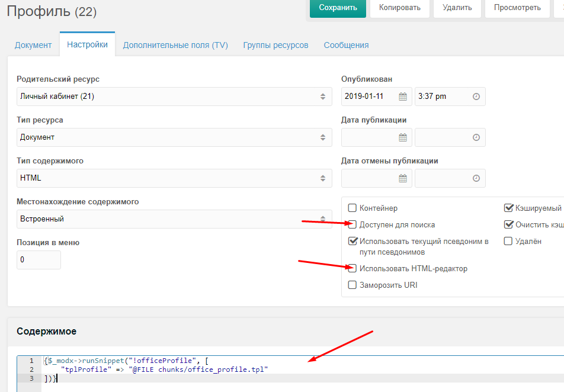The width and height of the screenshot is (564, 392).
Task: Click the Копировать button
Action: tap(400, 8)
